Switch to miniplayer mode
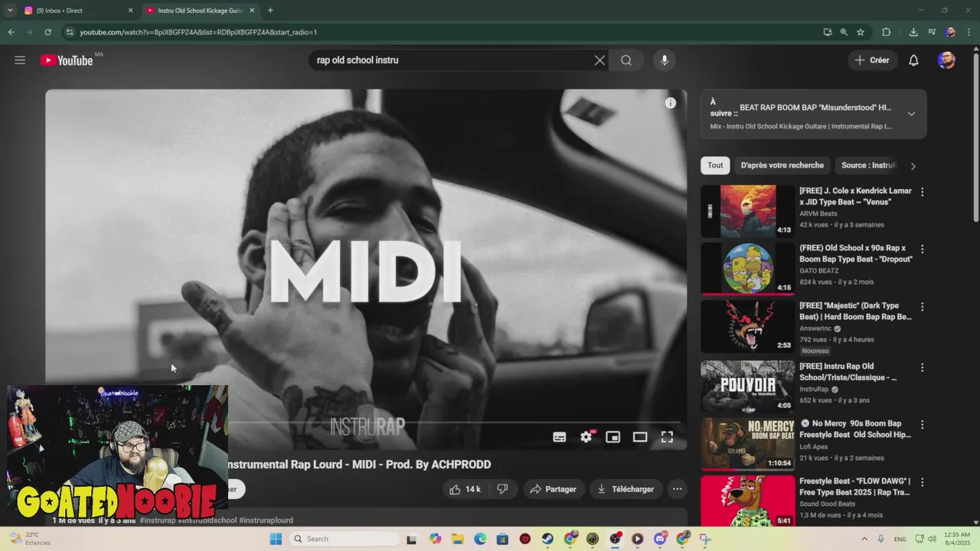This screenshot has height=551, width=980. coord(612,437)
